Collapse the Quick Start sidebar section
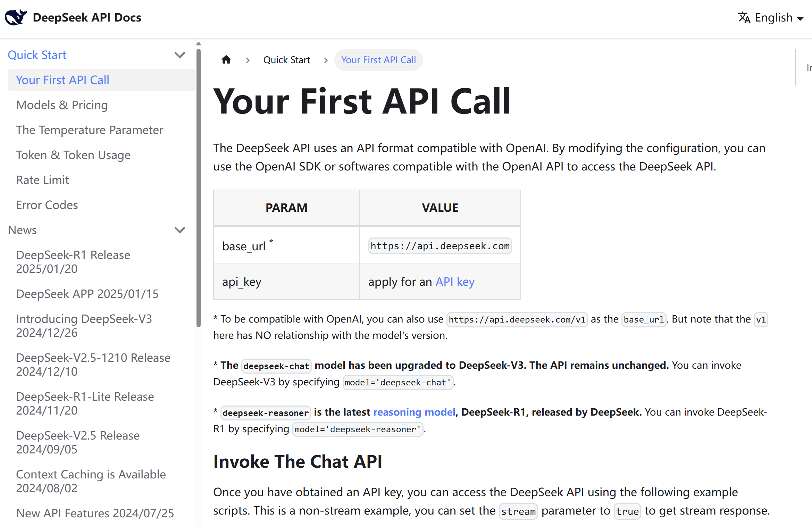Image resolution: width=812 pixels, height=526 pixels. [179, 55]
